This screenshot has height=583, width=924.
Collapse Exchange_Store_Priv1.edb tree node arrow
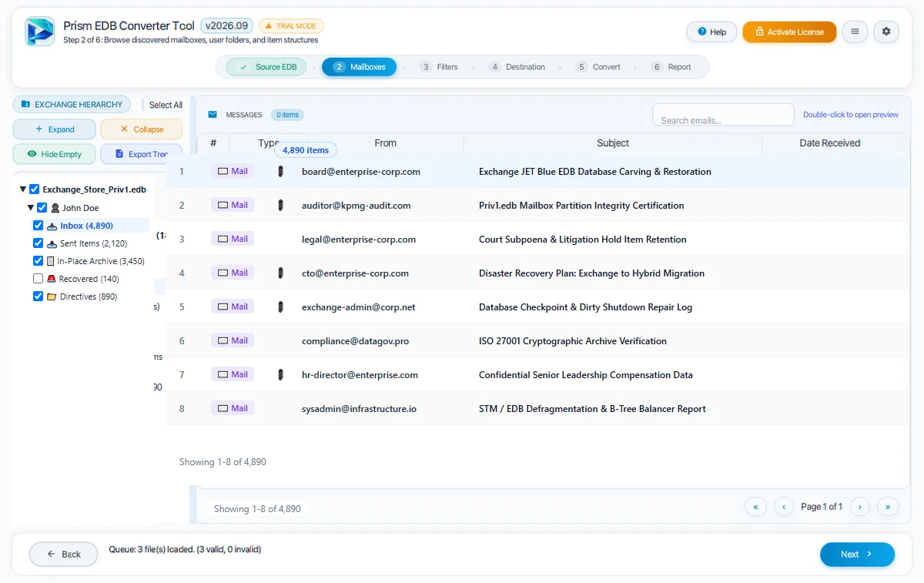(23, 189)
